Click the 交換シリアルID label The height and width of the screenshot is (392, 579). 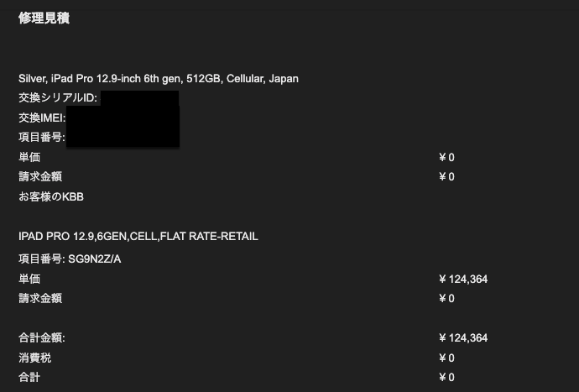click(58, 98)
